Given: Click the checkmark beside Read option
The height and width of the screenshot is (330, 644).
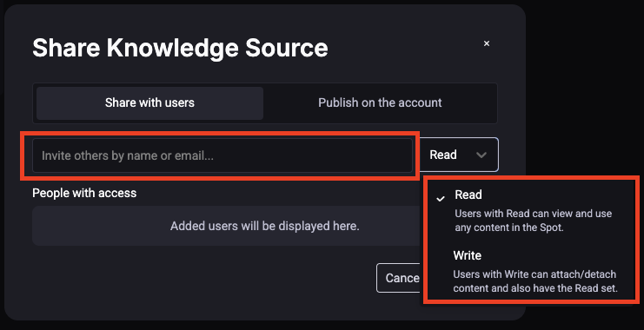Looking at the screenshot, I should pos(441,199).
